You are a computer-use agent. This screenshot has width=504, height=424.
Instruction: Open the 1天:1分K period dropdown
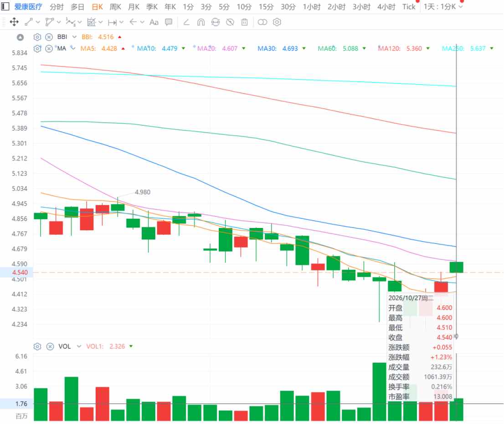(443, 7)
